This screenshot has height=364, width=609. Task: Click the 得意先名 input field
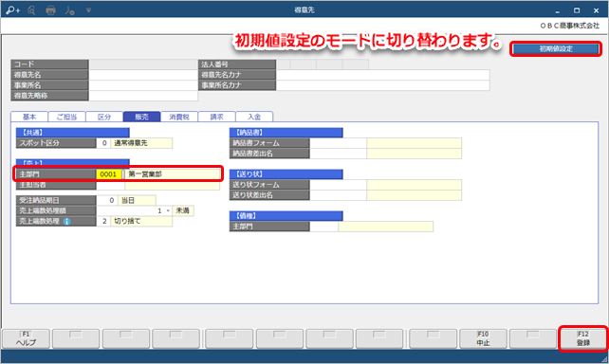coord(143,75)
